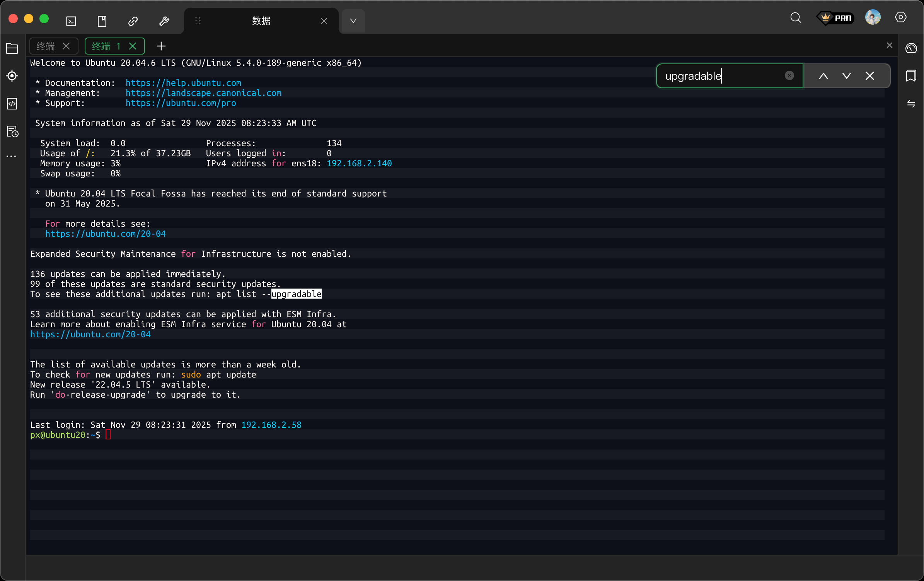
Task: Click the bookmark icon in the right sidebar
Action: (911, 76)
